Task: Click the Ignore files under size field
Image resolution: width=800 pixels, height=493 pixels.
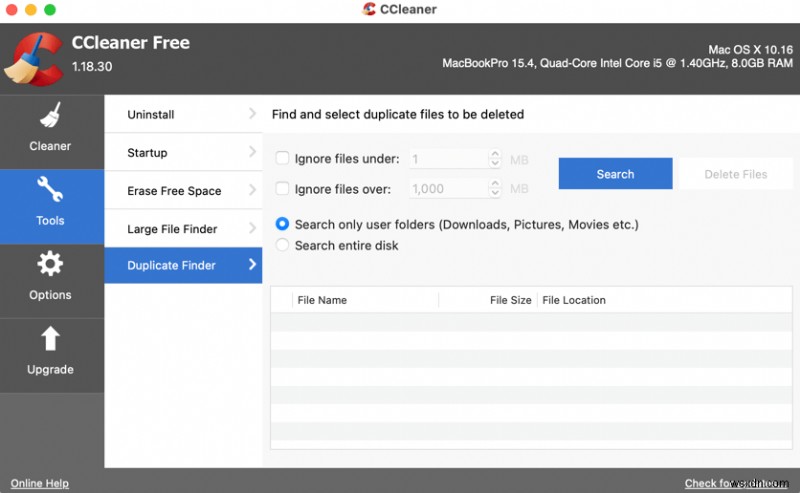Action: pos(448,159)
